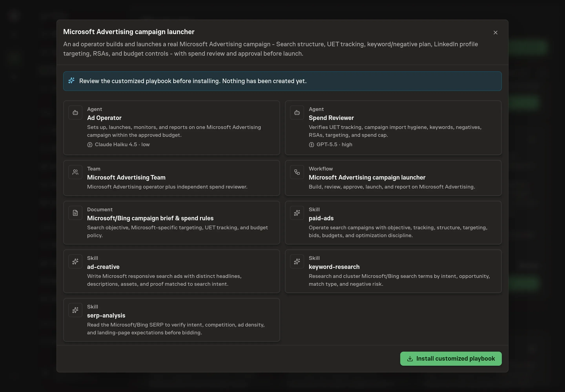Screen dimensions: 565x392
Task: Select the Spend Reviewer title
Action: click(331, 118)
